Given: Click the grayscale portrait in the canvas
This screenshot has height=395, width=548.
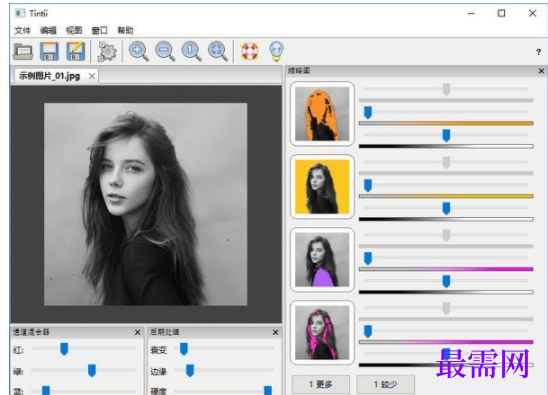Looking at the screenshot, I should [145, 204].
